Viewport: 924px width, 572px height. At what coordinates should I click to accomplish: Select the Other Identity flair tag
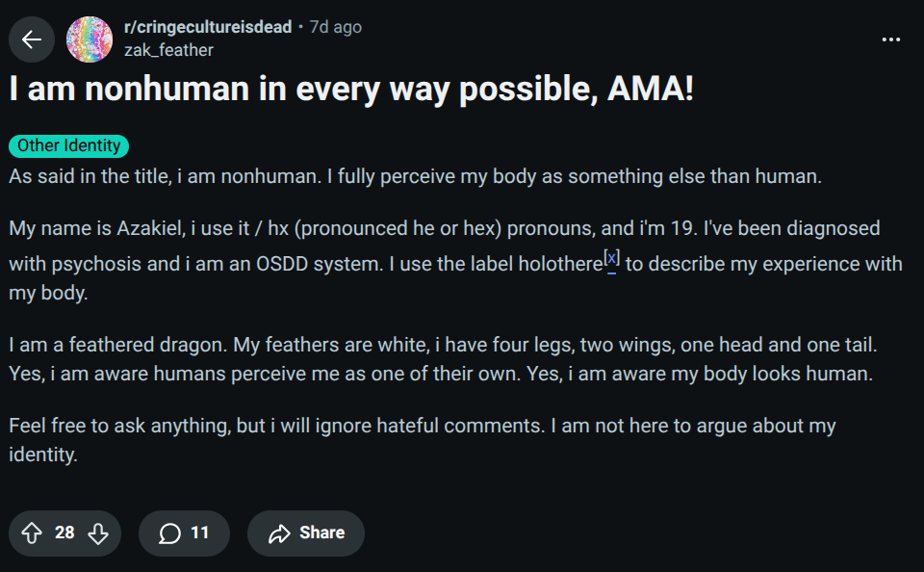[x=68, y=146]
